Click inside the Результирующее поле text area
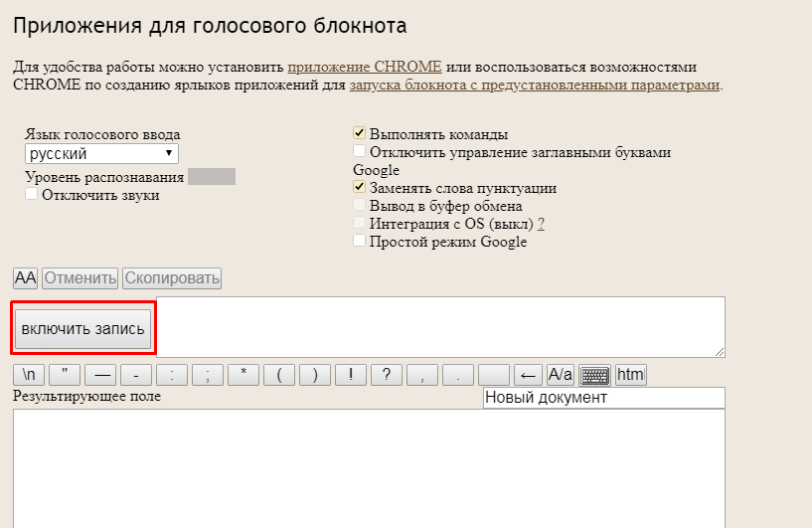The width and height of the screenshot is (812, 528). [x=368, y=467]
